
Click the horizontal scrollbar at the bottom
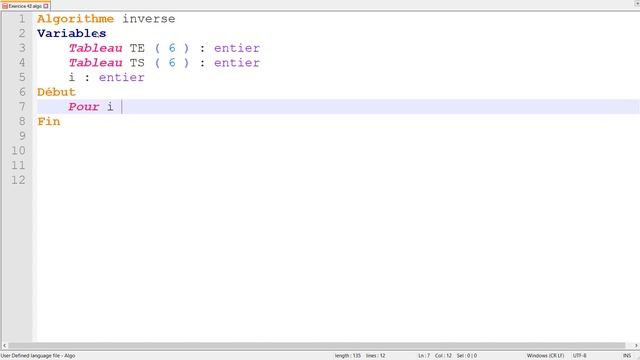(316, 345)
